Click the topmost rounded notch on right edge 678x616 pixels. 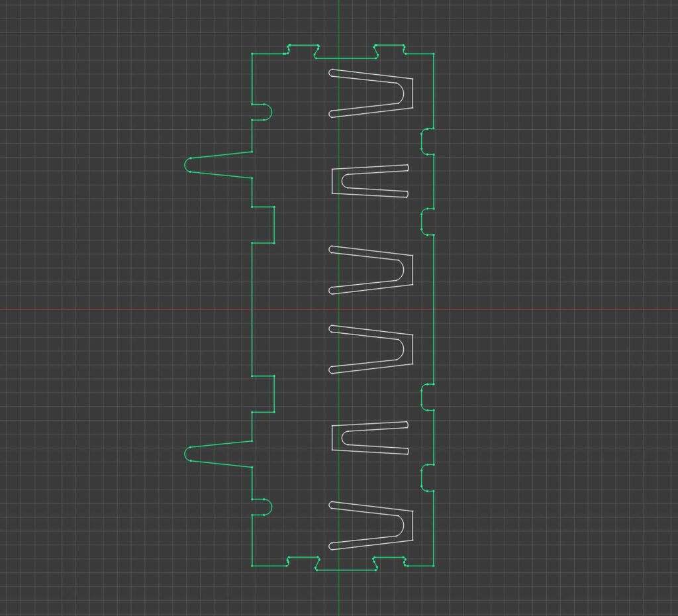pyautogui.click(x=422, y=141)
